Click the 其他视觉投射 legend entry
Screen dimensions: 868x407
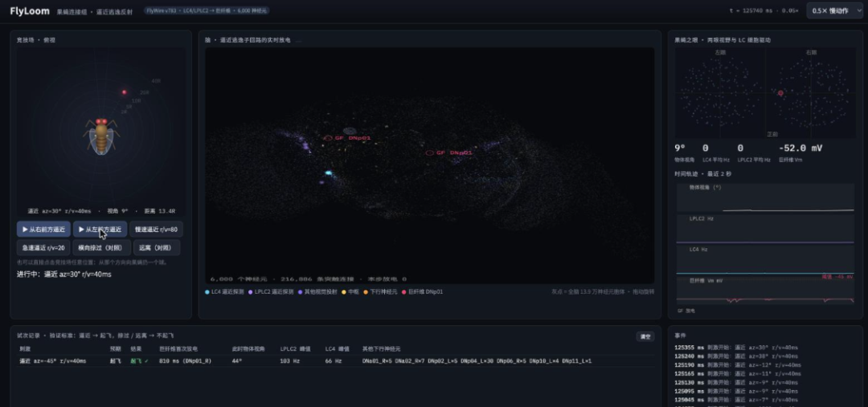point(317,291)
